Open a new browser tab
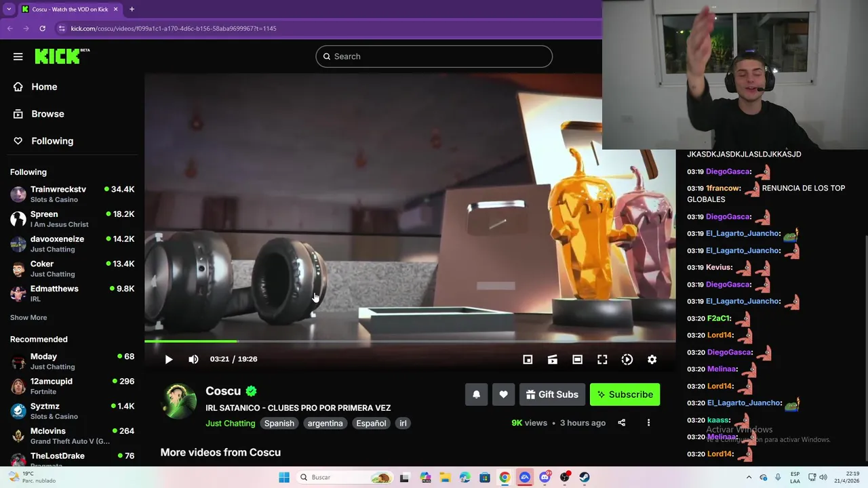Screen dimensions: 868x488 [x=132, y=9]
